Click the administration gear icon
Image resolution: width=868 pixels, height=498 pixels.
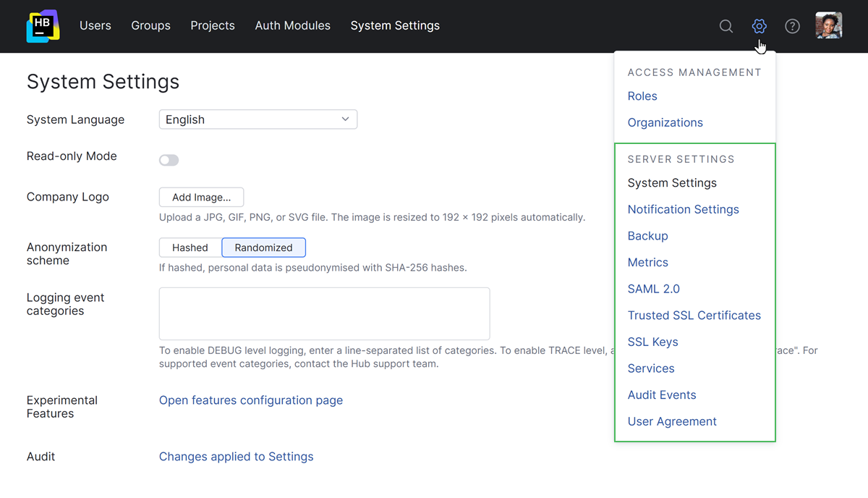[759, 26]
